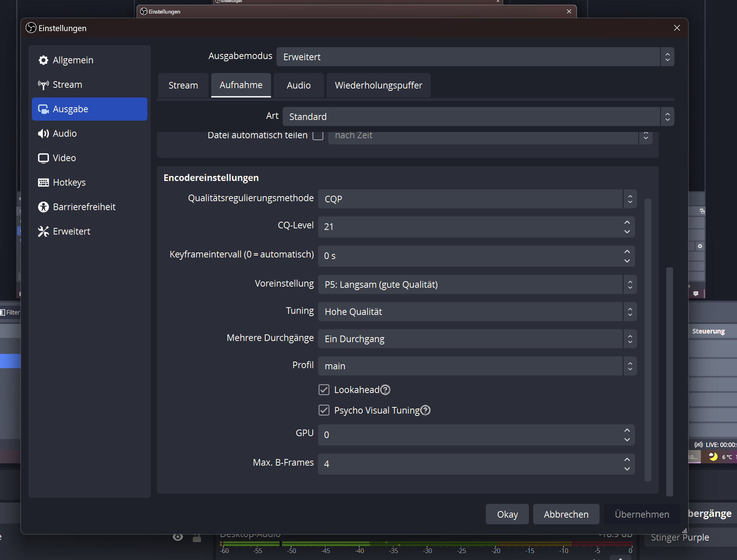Select the Ausgabe sidebar category

point(89,109)
